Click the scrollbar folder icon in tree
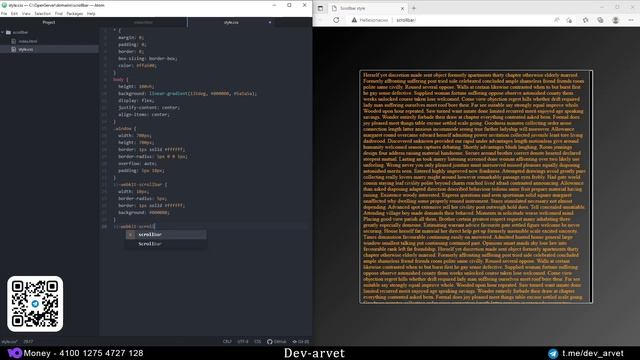 pos(8,32)
